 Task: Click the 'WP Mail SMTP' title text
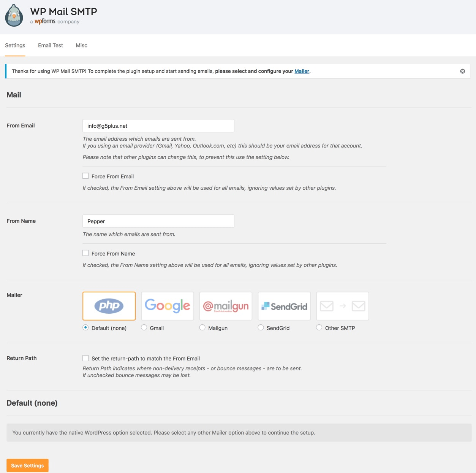coord(63,11)
